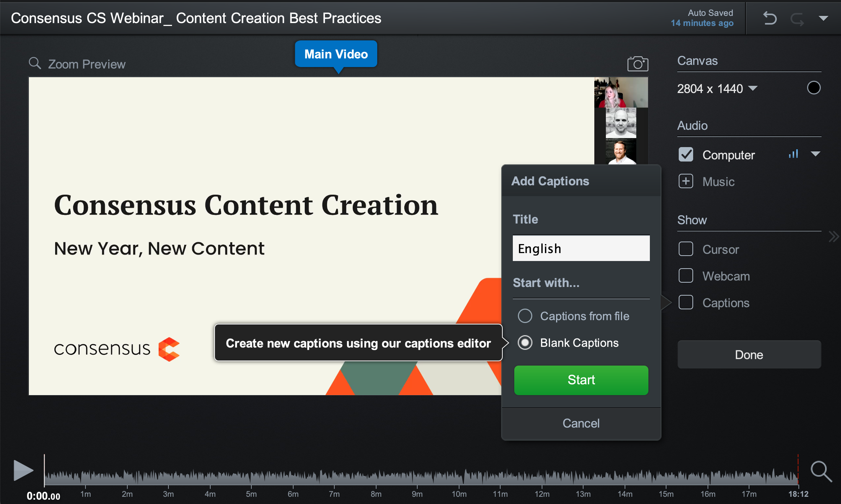Click the Computer audio level bars icon

793,154
